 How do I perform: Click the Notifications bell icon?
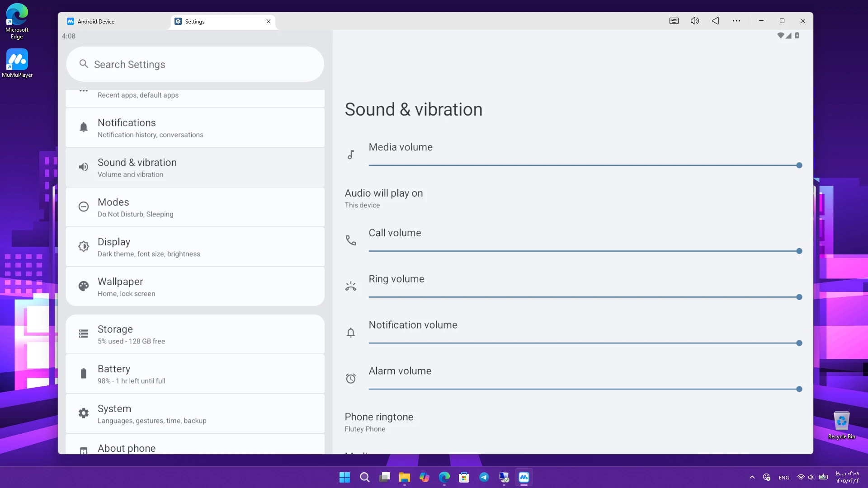coord(84,127)
